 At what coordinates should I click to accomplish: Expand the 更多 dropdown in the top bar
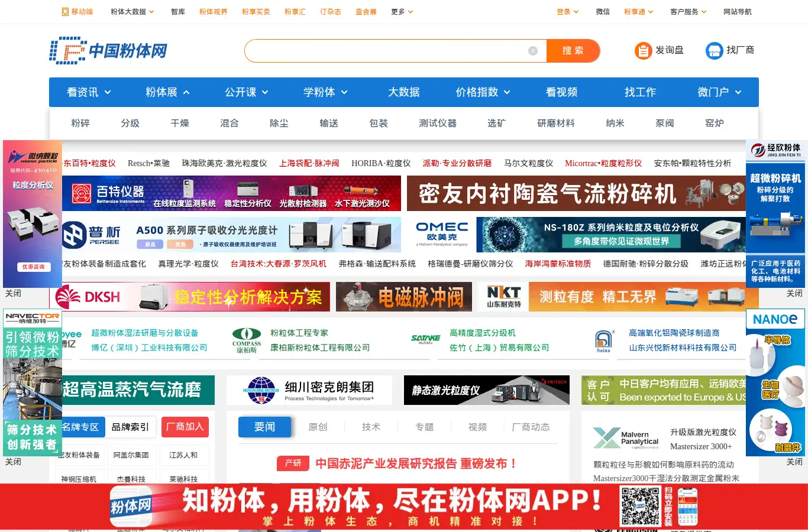pos(402,12)
